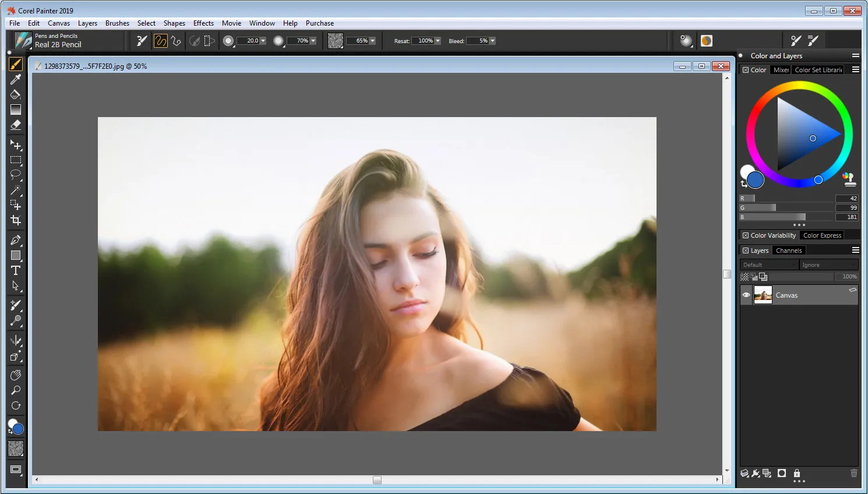Pick the Magic Wand tool
The width and height of the screenshot is (868, 494).
[16, 190]
